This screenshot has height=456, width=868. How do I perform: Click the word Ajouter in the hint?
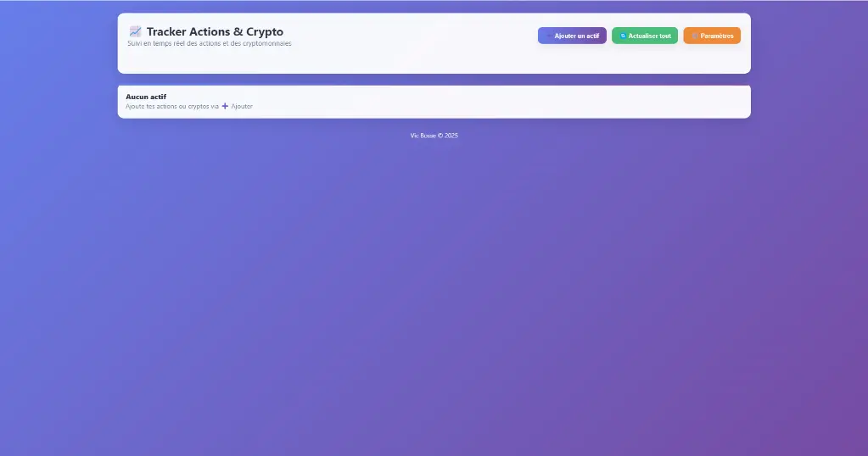click(242, 106)
